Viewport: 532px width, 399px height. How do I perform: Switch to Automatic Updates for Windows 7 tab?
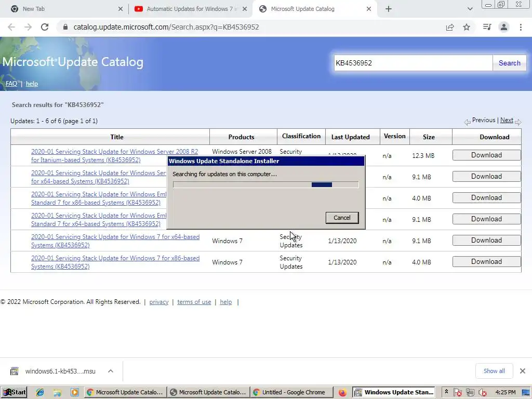pos(190,9)
